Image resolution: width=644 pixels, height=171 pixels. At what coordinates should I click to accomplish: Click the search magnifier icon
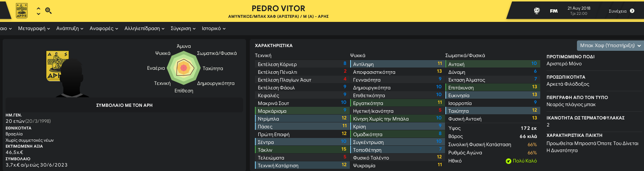[x=49, y=11]
